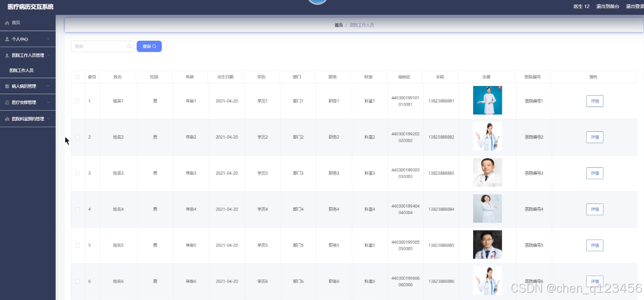Image resolution: width=644 pixels, height=300 pixels.
Task: Expand the 医疗安排管理 chevron
Action: 48,102
